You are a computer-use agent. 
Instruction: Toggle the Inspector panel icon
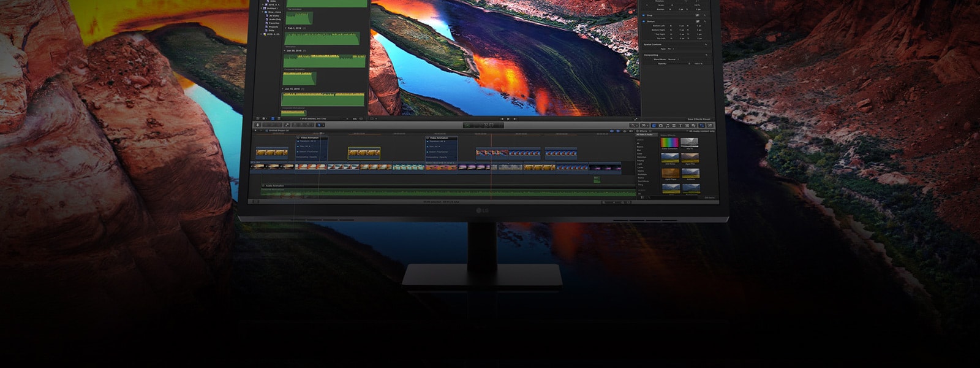(702, 125)
